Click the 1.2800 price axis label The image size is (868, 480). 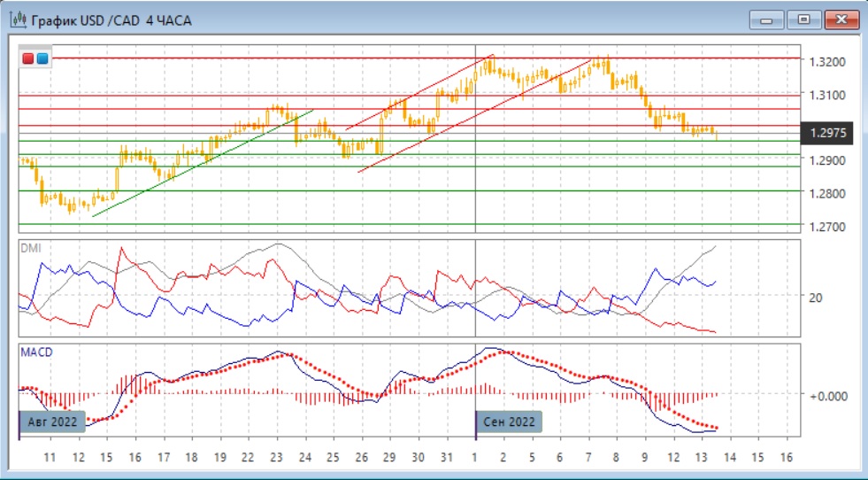point(826,193)
